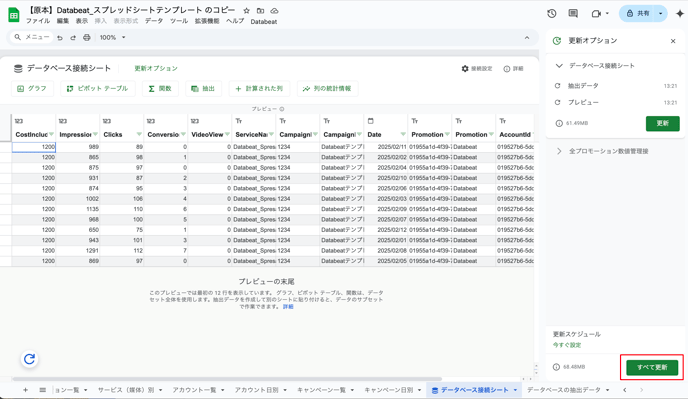
Task: Check the cloud save status icon
Action: pyautogui.click(x=274, y=11)
